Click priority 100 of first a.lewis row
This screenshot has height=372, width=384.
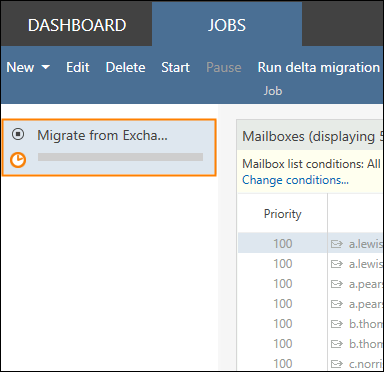tap(283, 244)
